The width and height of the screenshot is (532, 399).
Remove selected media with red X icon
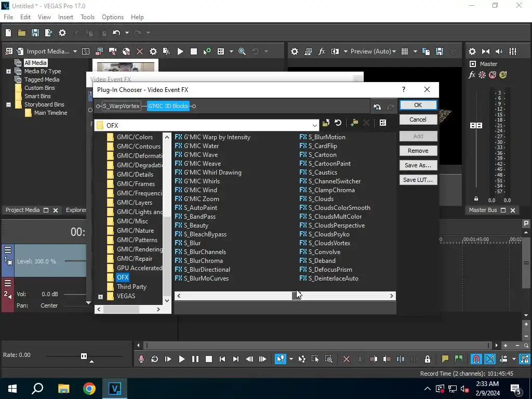139,51
